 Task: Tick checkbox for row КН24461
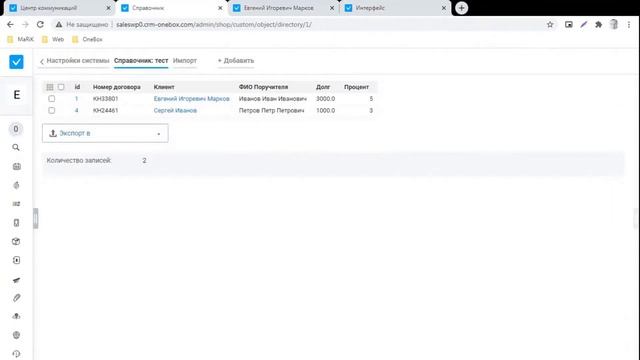point(51,110)
